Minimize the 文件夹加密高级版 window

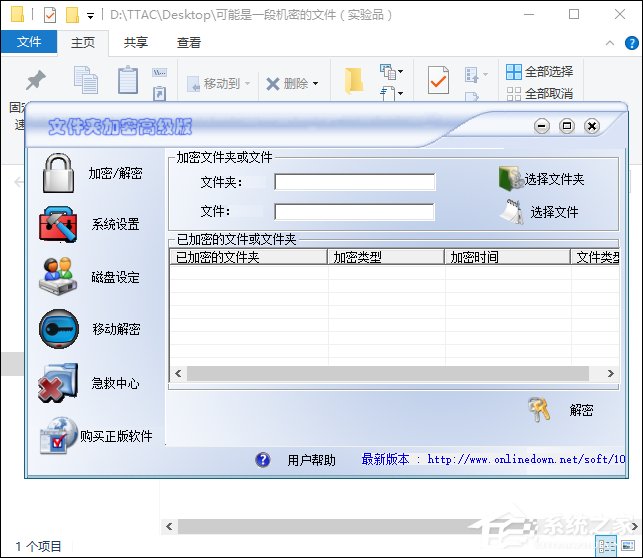[x=542, y=126]
